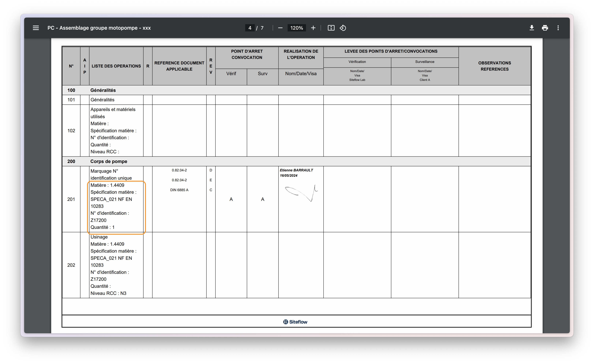Click the Généralités section header row
Screen dimensions: 594x364
103,90
